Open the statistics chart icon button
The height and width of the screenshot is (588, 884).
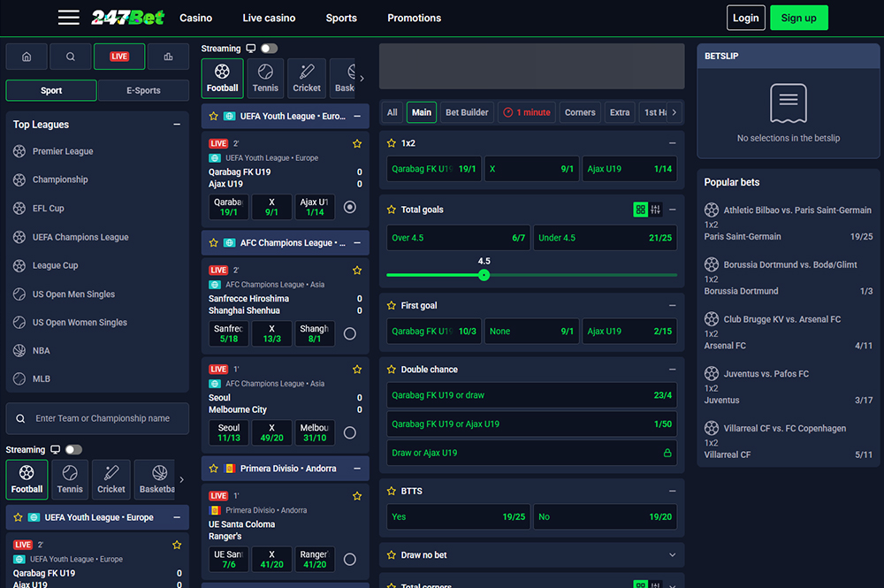coord(168,57)
